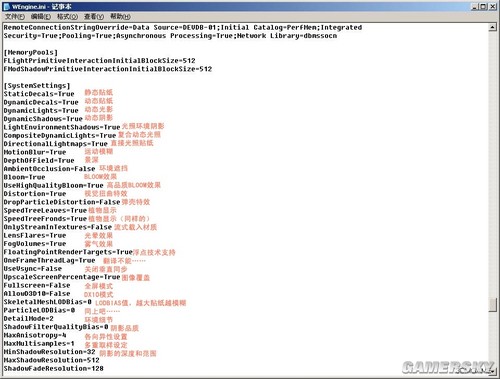Click the scrollbar up arrow
Screen dimensions: 500x379
493,28
